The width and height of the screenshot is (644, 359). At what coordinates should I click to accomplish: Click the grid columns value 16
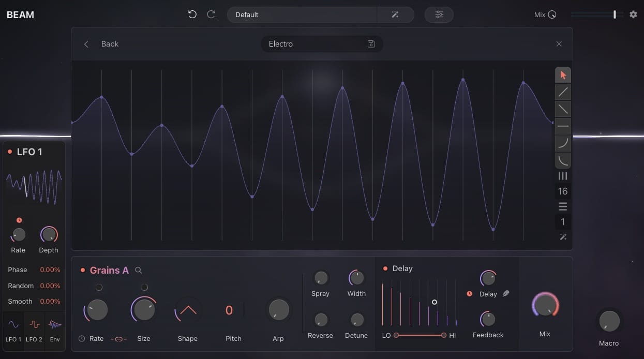563,191
